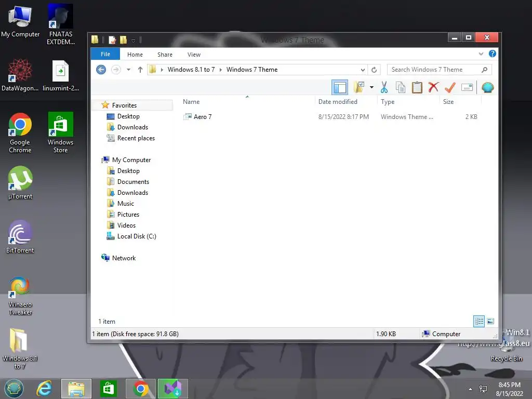Select Network in navigation pane
The width and height of the screenshot is (532, 399).
[124, 258]
